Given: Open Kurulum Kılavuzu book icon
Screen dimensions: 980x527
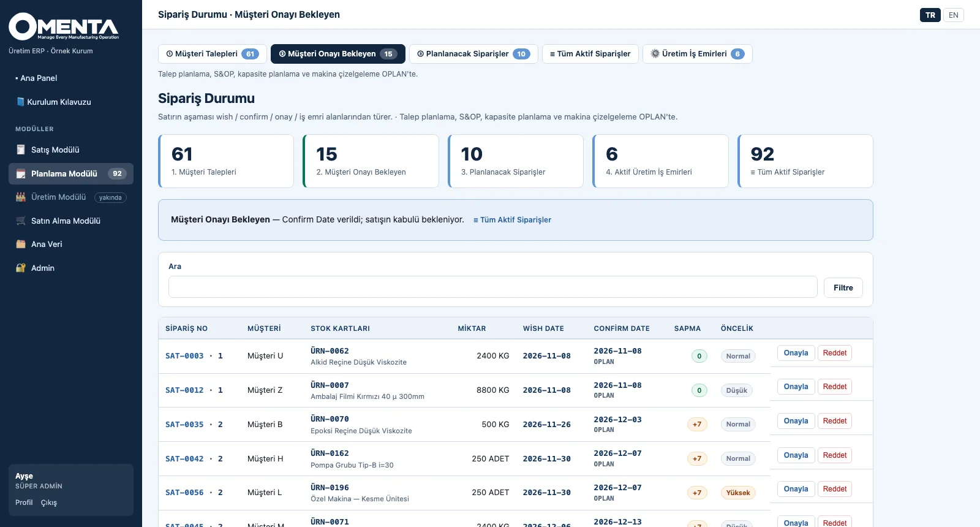Looking at the screenshot, I should [x=20, y=102].
